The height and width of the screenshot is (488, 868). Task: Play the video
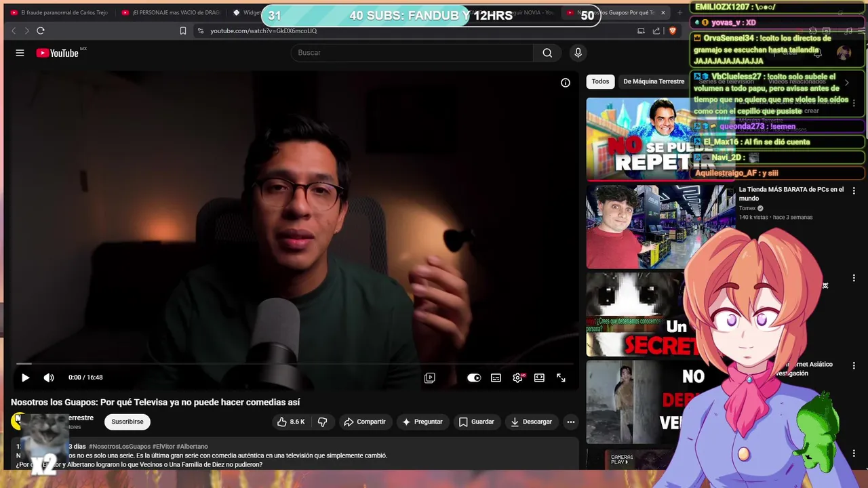[25, 378]
